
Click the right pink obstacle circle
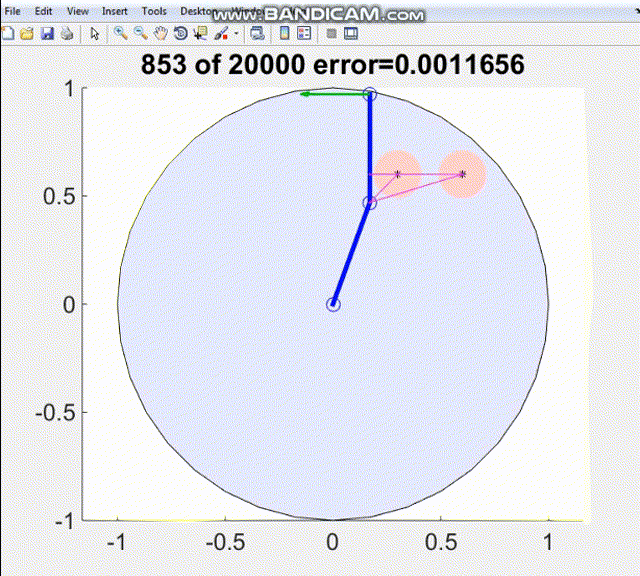[x=462, y=174]
